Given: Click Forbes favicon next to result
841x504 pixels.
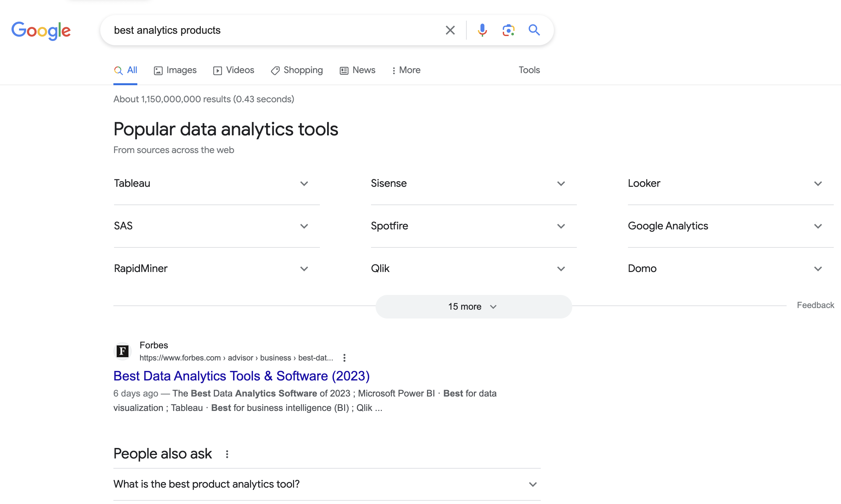Looking at the screenshot, I should pyautogui.click(x=122, y=351).
